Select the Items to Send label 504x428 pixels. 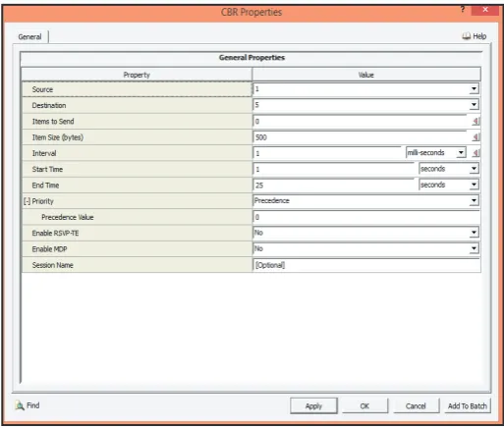click(53, 122)
